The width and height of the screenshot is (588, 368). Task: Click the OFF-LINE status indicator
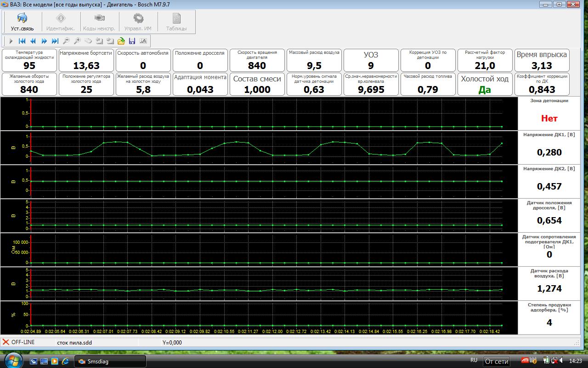click(x=18, y=342)
